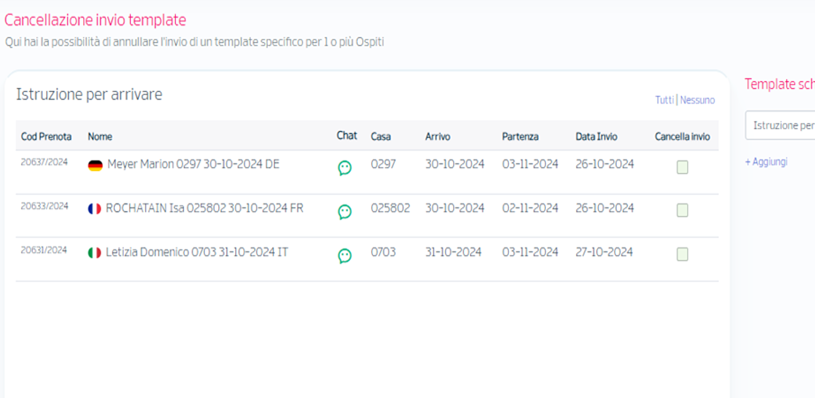
Task: Sort by Data Invio column header
Action: [x=596, y=137]
